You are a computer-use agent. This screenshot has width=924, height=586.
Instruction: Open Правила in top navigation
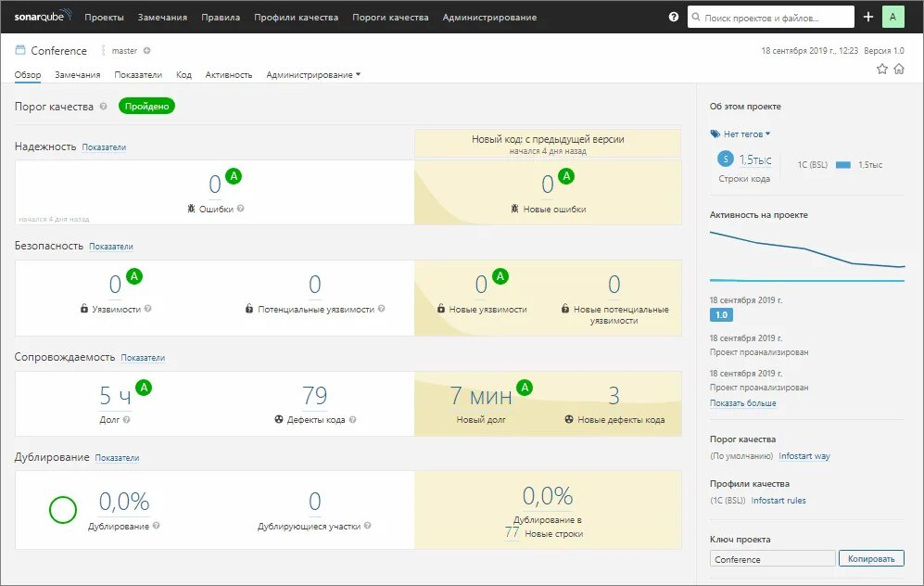coord(221,18)
